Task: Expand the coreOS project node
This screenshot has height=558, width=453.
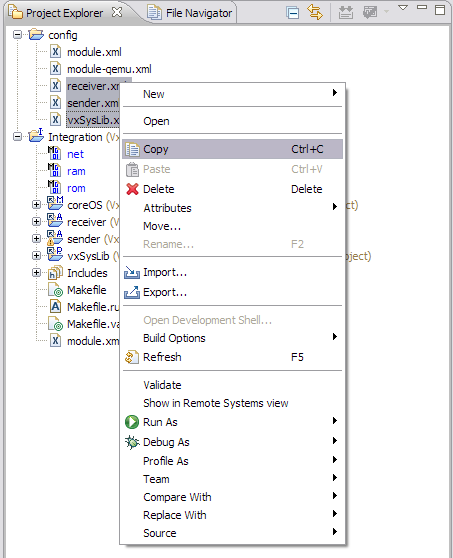Action: click(36, 205)
